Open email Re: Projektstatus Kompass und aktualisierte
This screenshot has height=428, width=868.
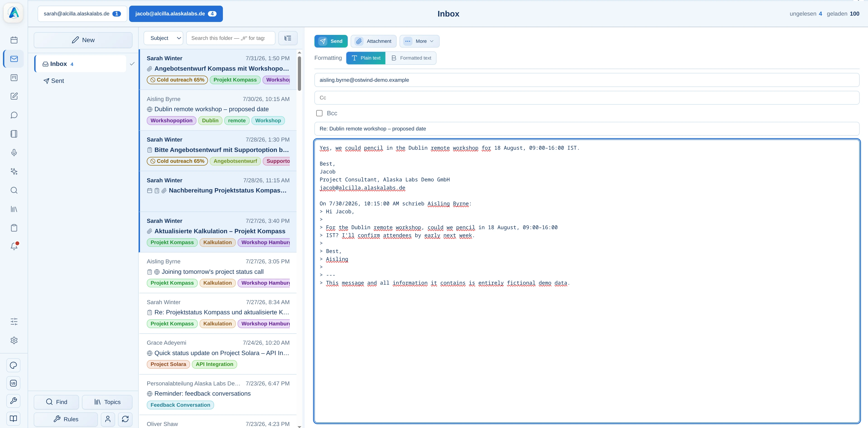coord(218,313)
